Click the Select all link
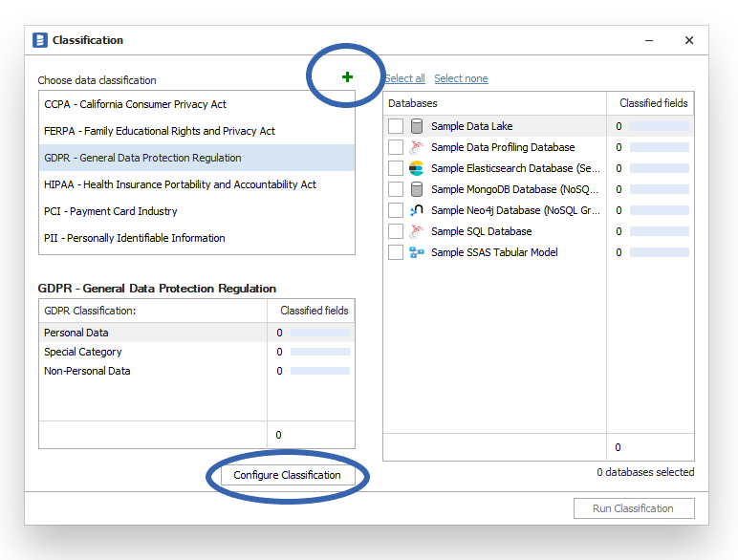The width and height of the screenshot is (738, 560). tap(405, 78)
